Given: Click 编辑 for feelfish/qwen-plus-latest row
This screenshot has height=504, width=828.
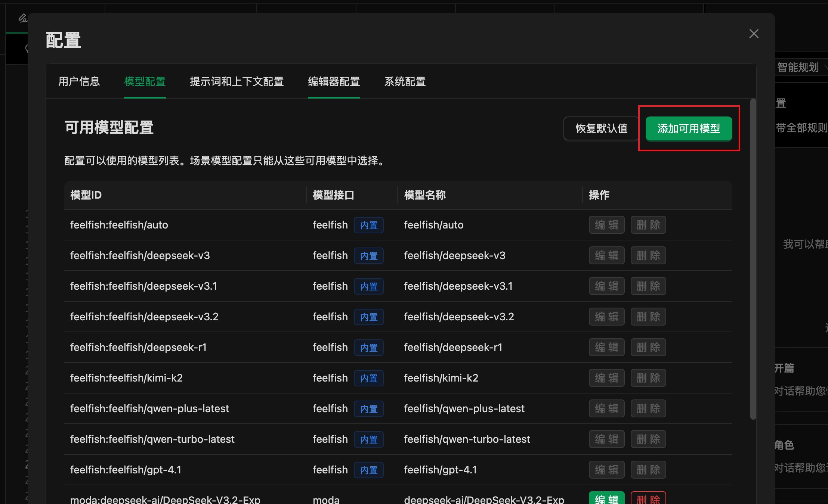Looking at the screenshot, I should pyautogui.click(x=606, y=409).
